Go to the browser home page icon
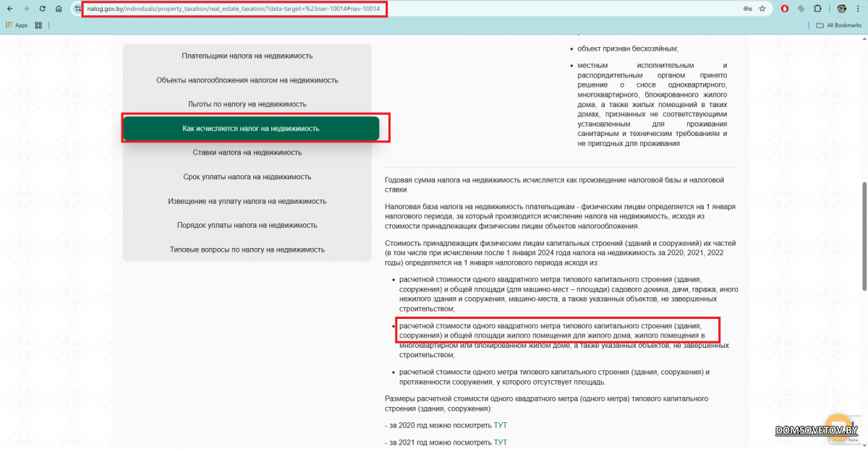Image resolution: width=868 pixels, height=449 pixels. pyautogui.click(x=59, y=9)
